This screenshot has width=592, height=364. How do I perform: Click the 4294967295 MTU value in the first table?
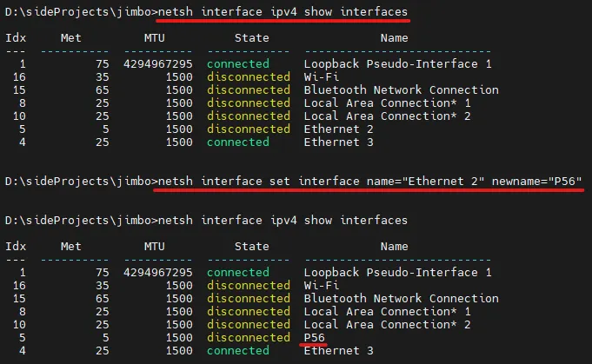(156, 64)
